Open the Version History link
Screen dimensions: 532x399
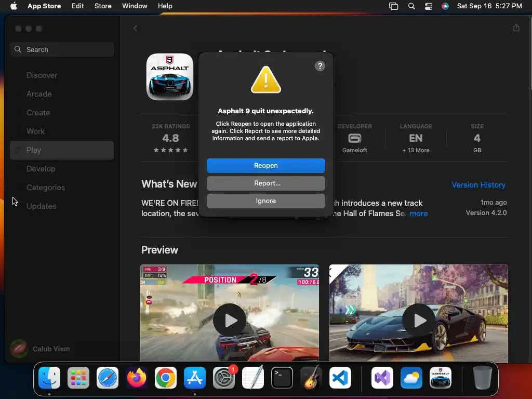click(478, 185)
